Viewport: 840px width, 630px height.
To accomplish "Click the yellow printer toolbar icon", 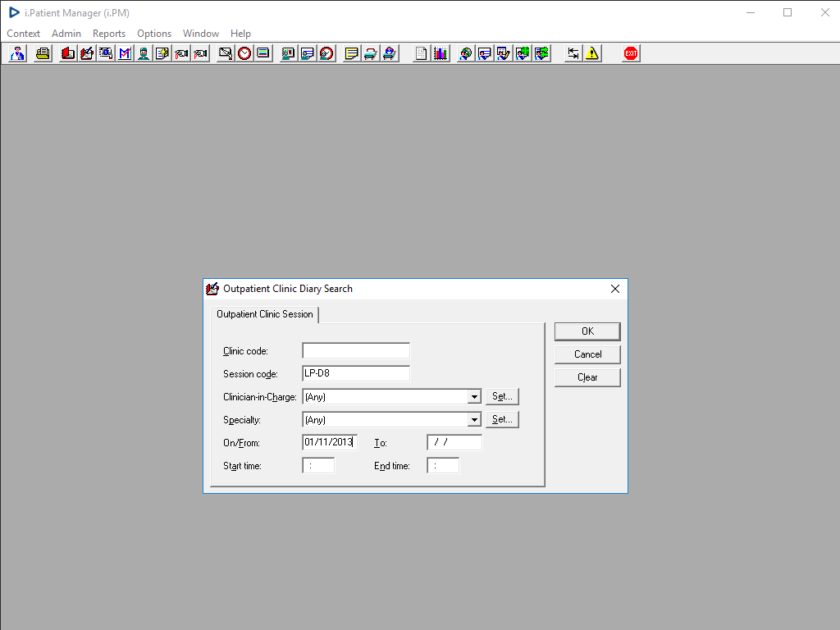I will point(43,53).
